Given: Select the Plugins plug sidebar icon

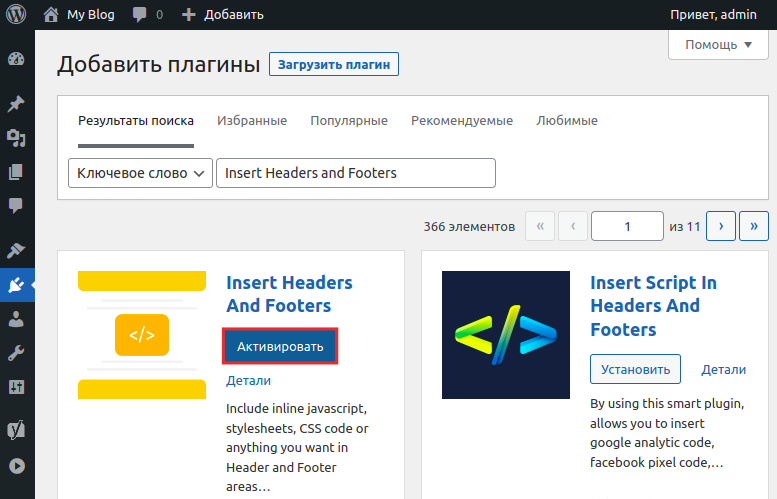Looking at the screenshot, I should click(x=16, y=285).
